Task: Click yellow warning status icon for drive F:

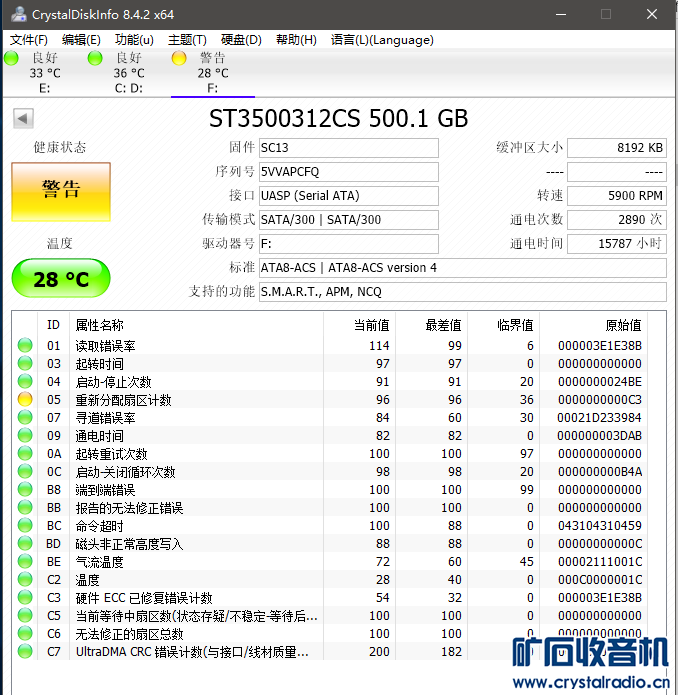Action: pos(179,58)
